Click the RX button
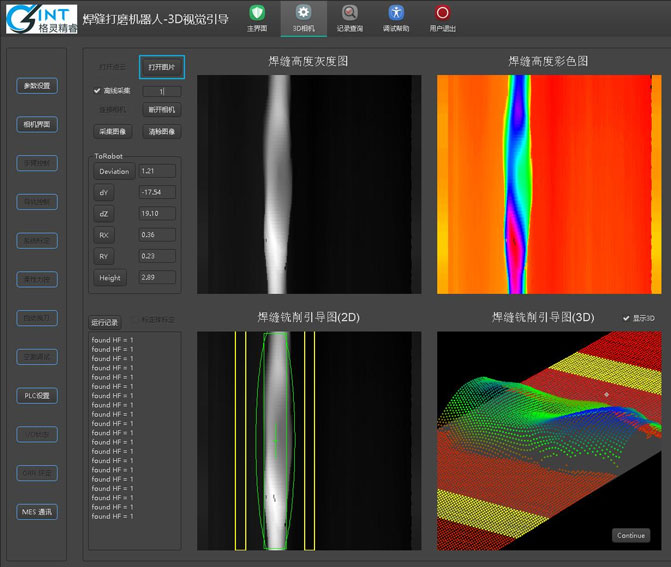Screen dimensions: 671x567 (x=104, y=235)
